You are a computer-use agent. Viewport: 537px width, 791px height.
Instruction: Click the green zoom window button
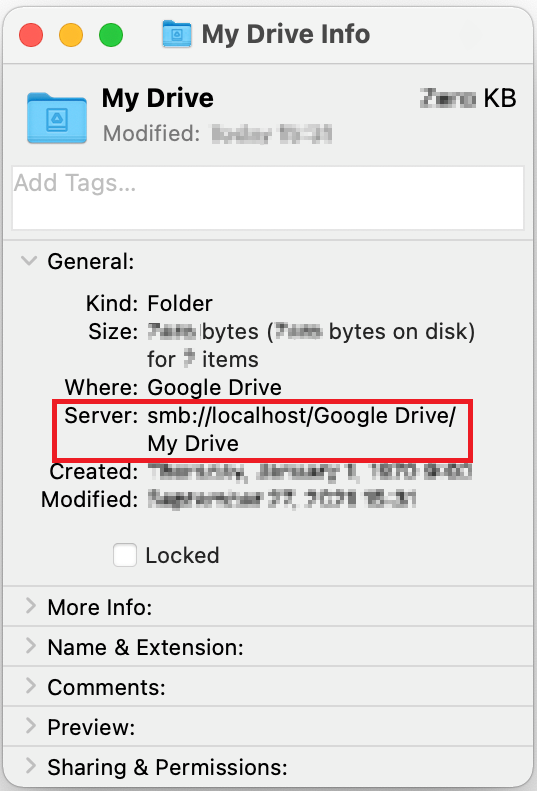click(x=111, y=35)
